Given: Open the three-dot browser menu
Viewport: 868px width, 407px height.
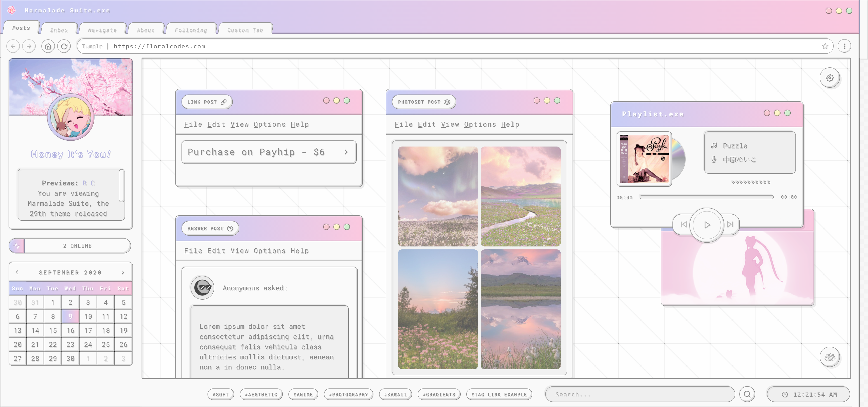Looking at the screenshot, I should click(x=844, y=46).
